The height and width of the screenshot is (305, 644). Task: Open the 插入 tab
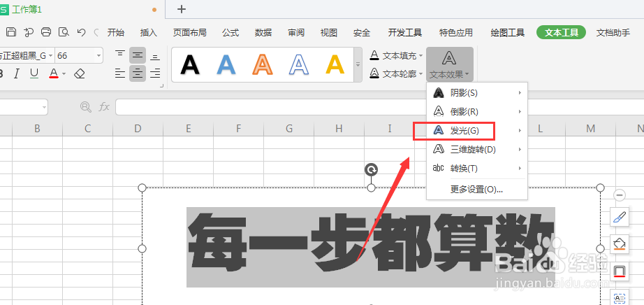pos(149,32)
